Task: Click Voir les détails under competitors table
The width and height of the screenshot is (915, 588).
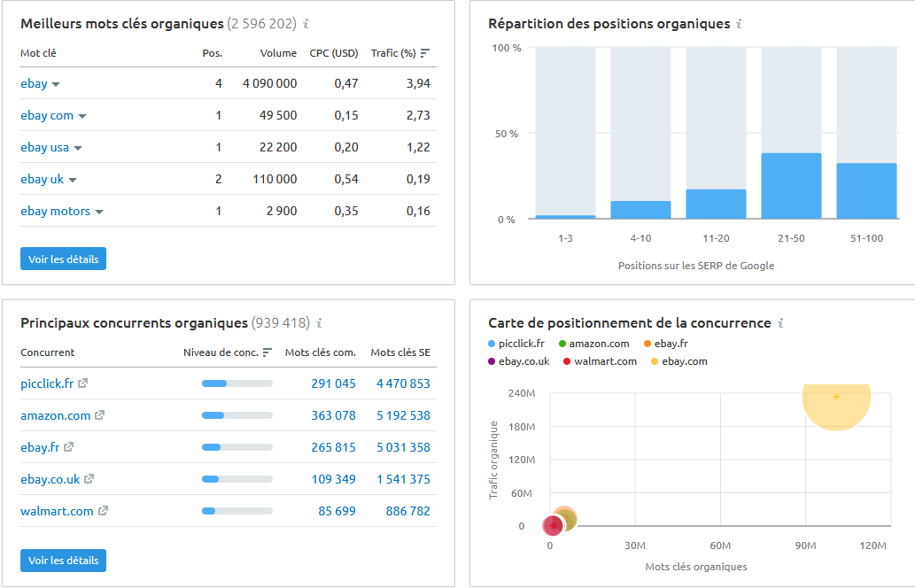Action: pyautogui.click(x=63, y=561)
